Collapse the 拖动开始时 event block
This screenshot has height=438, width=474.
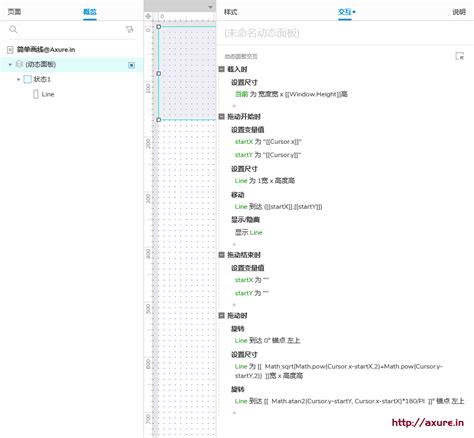(221, 116)
